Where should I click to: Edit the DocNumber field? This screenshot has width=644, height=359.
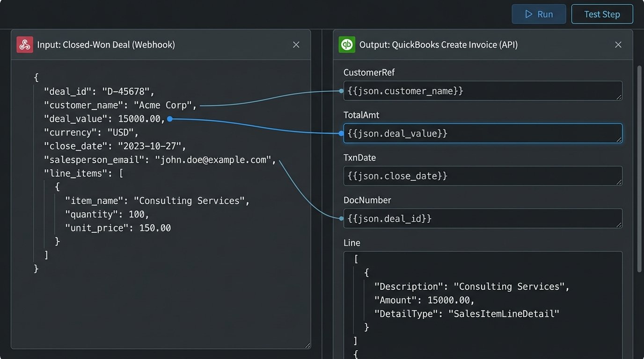pyautogui.click(x=482, y=219)
